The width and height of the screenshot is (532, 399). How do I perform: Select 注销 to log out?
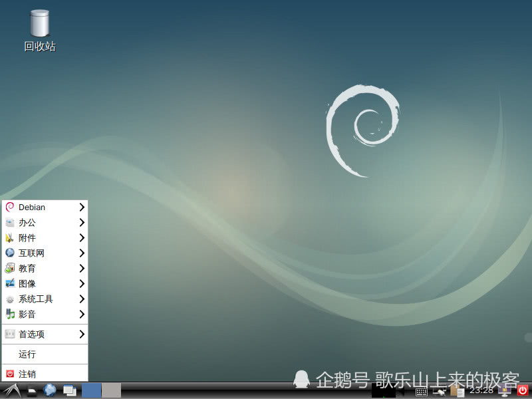[45, 374]
